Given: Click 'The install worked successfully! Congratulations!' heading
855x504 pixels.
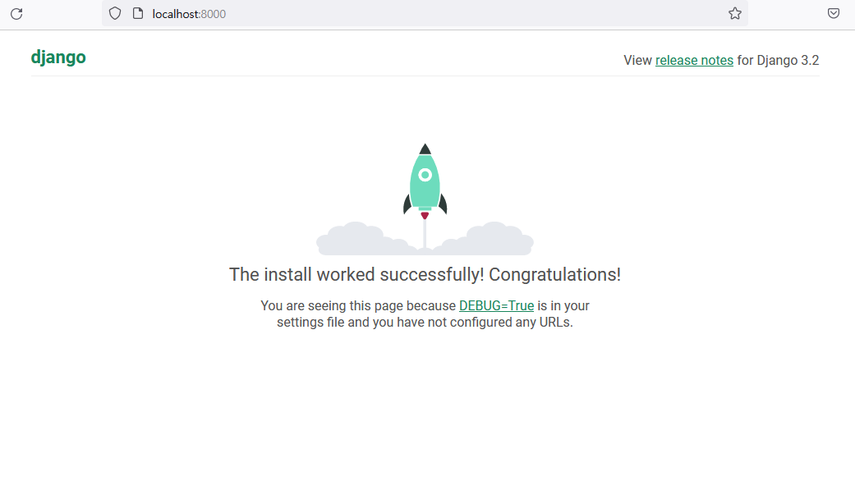Looking at the screenshot, I should [425, 275].
